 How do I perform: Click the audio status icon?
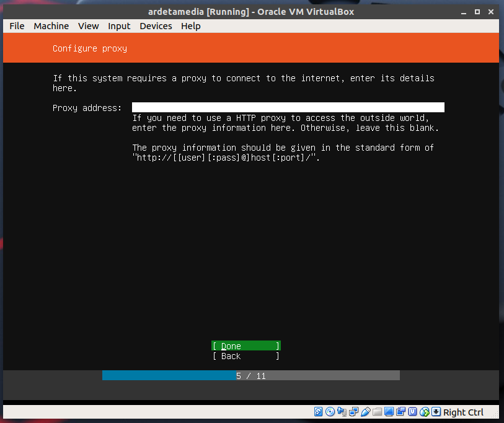(342, 412)
